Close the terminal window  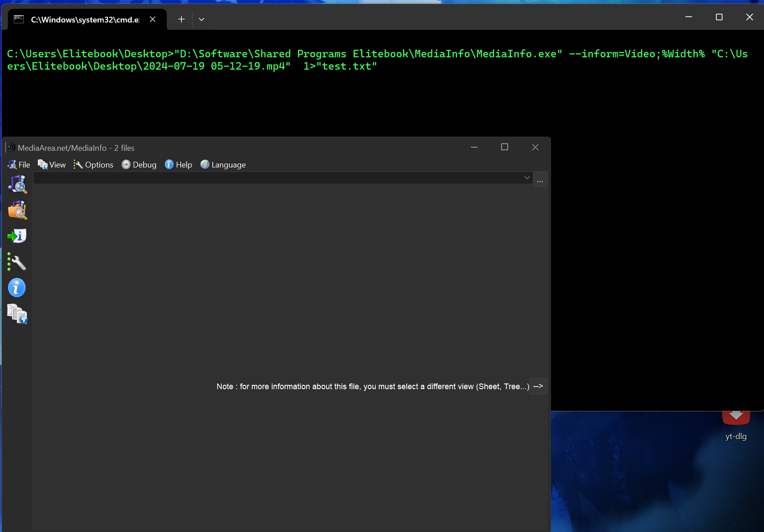(x=749, y=17)
